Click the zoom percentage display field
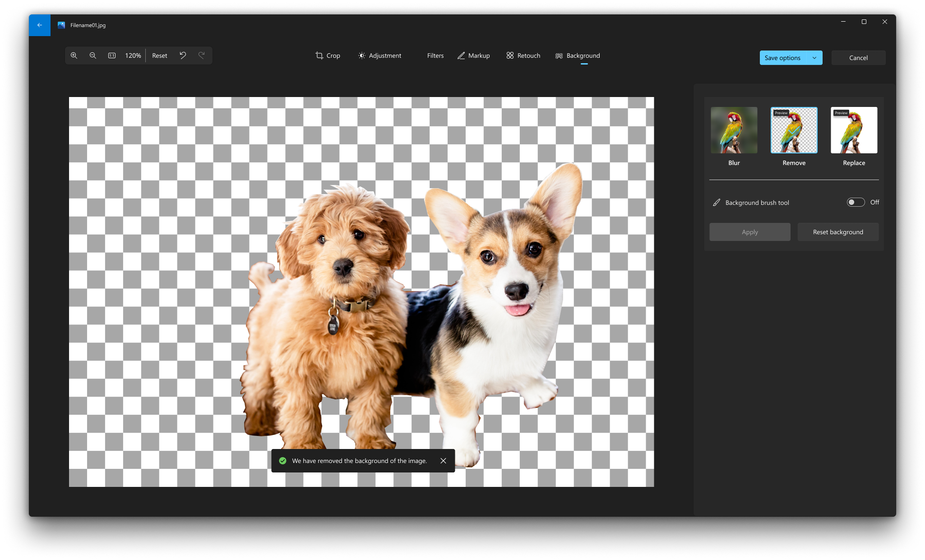The image size is (925, 560). point(133,55)
